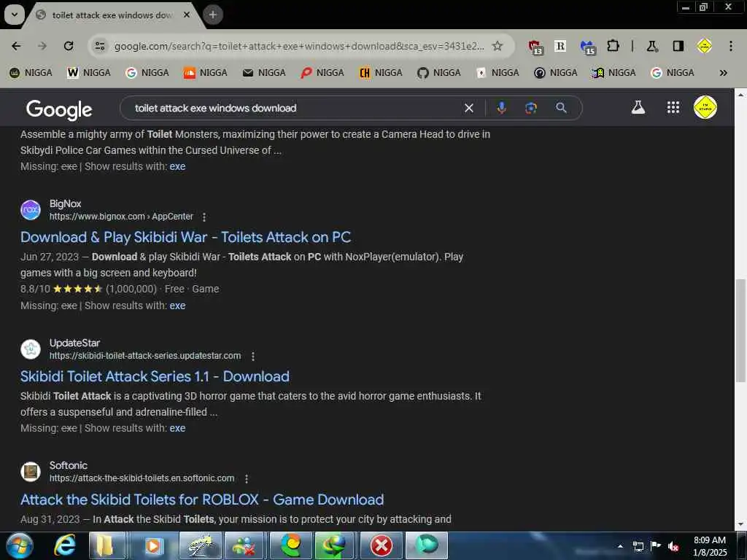
Task: Open the Google apps grid
Action: [x=673, y=107]
